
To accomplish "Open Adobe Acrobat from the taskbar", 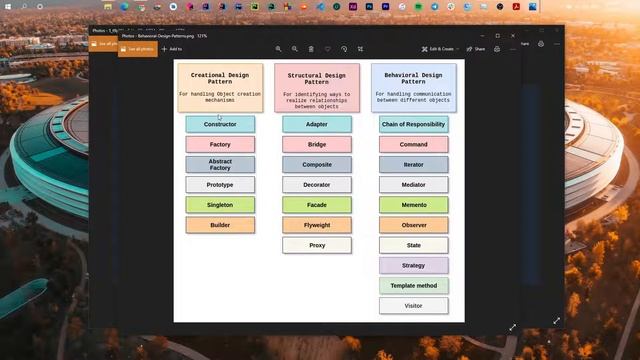I will pyautogui.click(x=516, y=7).
